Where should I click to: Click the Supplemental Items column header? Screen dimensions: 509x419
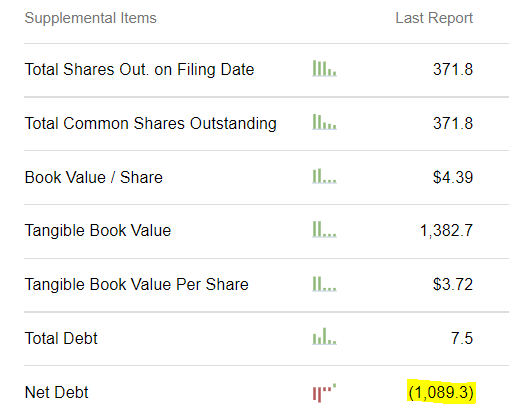click(90, 18)
